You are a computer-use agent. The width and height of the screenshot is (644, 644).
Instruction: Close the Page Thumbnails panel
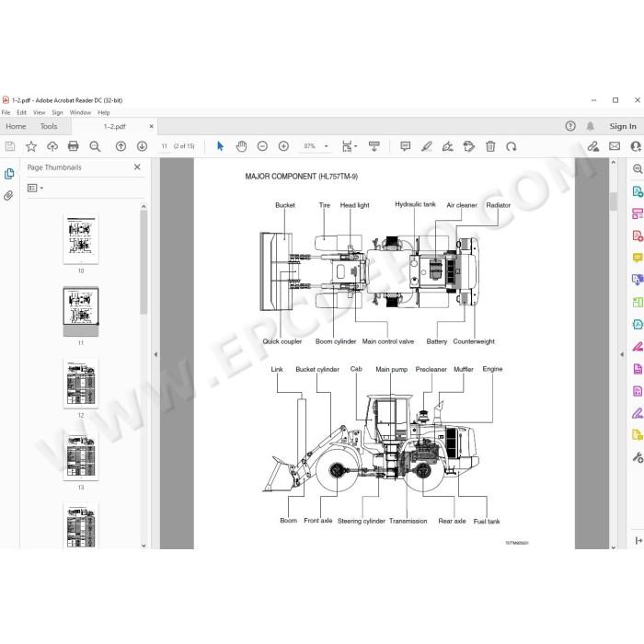137,167
